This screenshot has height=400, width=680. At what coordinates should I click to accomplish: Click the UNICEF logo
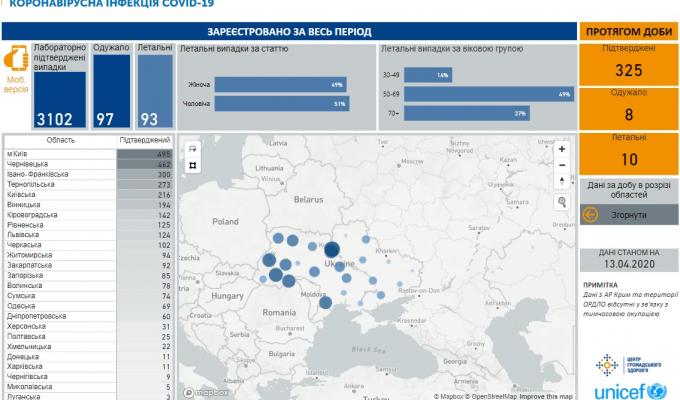[x=630, y=391]
